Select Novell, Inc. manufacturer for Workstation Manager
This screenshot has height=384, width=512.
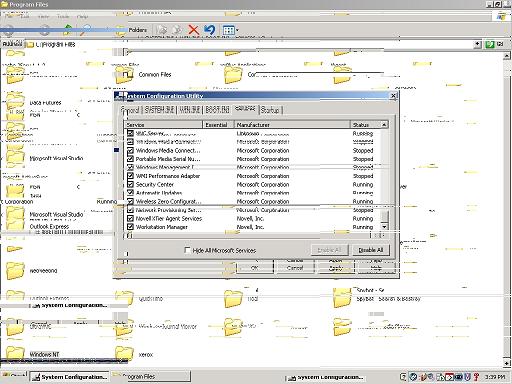click(250, 227)
